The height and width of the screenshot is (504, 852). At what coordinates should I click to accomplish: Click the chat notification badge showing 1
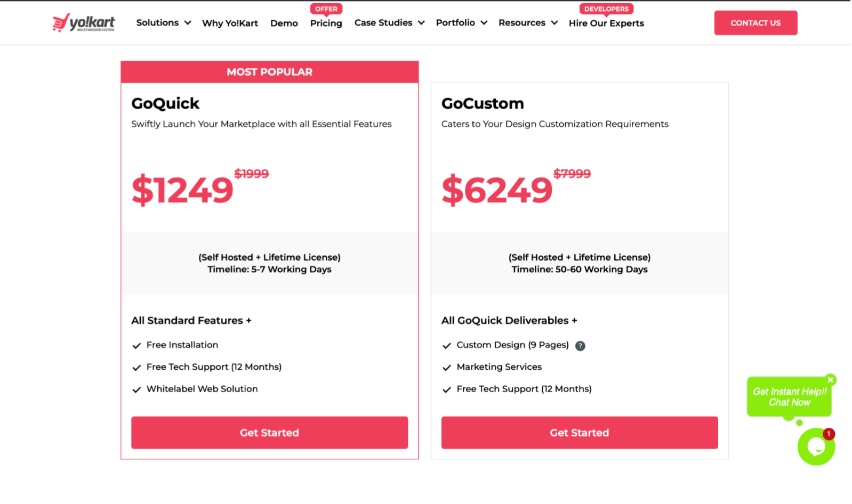(x=829, y=434)
